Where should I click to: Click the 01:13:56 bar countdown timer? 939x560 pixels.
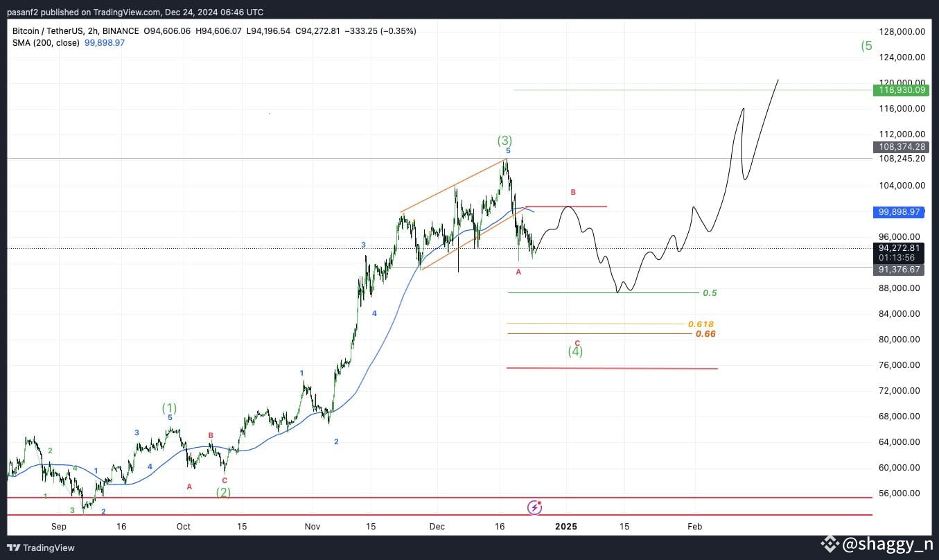coord(897,258)
